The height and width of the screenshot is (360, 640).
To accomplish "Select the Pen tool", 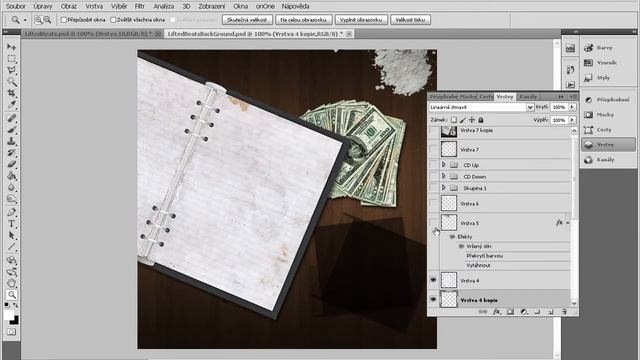I will pyautogui.click(x=11, y=212).
